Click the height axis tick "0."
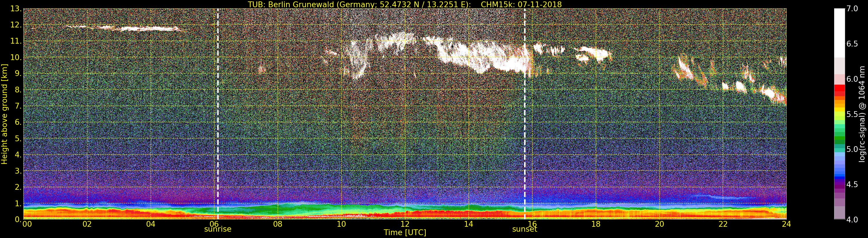Viewport: 868px width, 238px height. tap(18, 219)
